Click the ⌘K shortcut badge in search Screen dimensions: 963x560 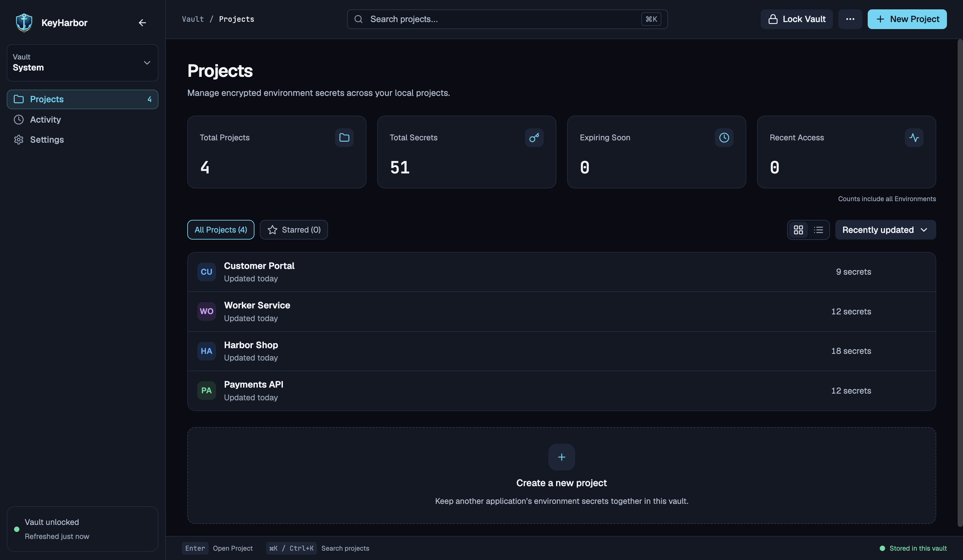pos(651,19)
